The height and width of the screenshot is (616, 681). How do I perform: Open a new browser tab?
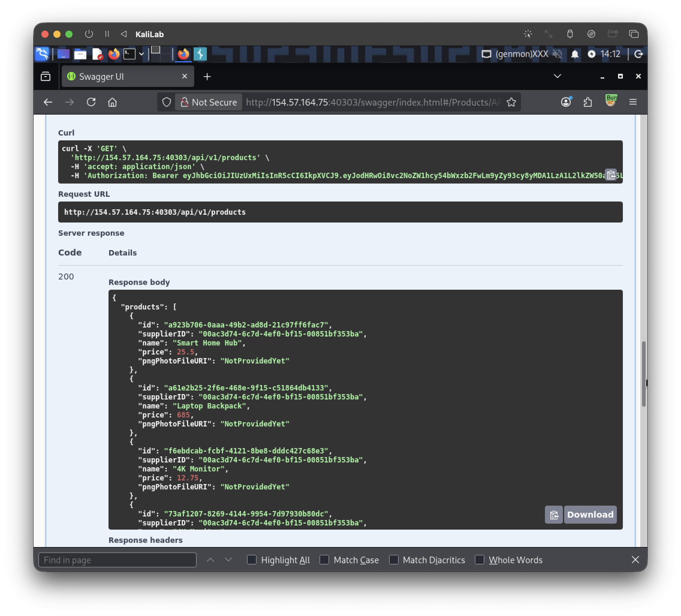(207, 77)
